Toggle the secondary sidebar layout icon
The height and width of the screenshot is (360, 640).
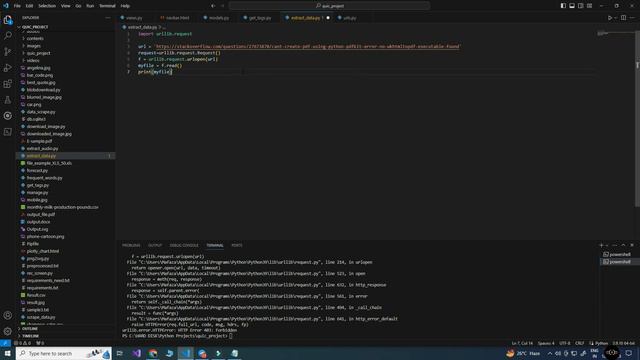tap(580, 6)
